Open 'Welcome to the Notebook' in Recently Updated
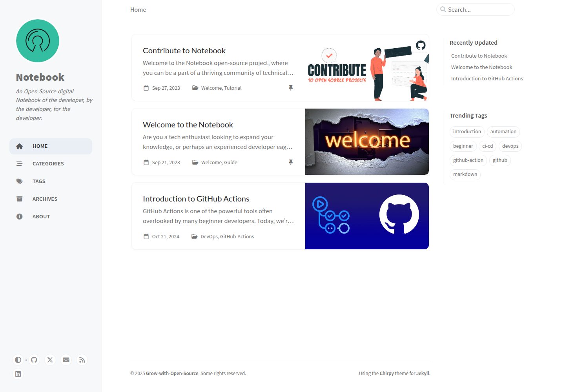 coord(481,67)
